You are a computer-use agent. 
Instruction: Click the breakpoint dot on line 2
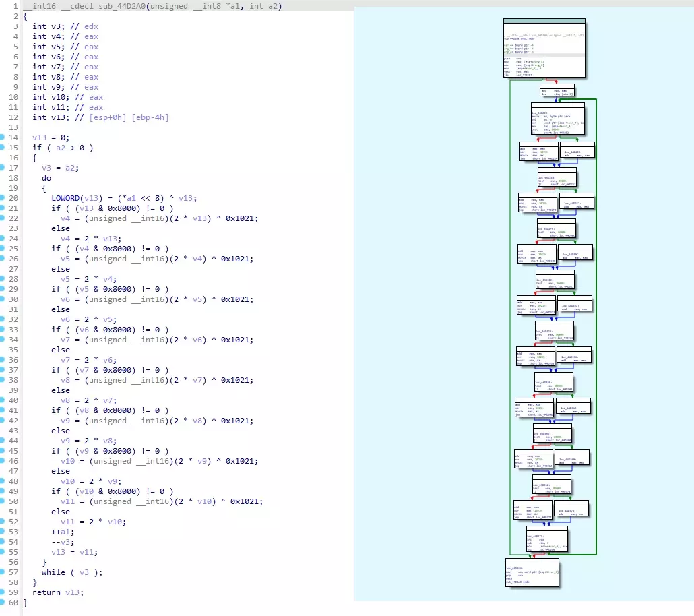[x=3, y=16]
